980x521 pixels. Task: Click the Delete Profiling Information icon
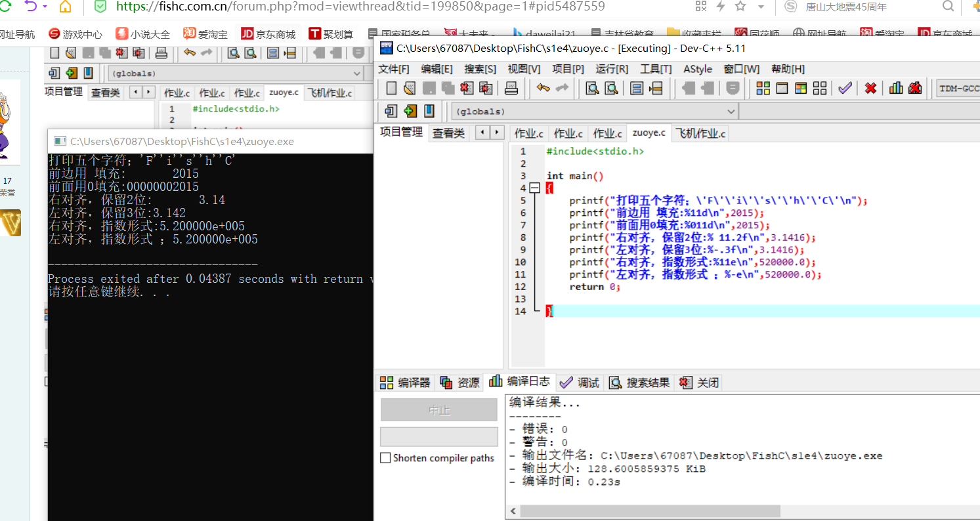click(915, 88)
